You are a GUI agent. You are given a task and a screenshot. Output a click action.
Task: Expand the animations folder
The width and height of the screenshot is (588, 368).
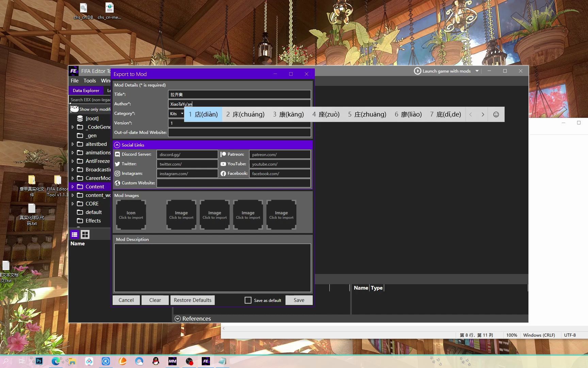coord(72,153)
